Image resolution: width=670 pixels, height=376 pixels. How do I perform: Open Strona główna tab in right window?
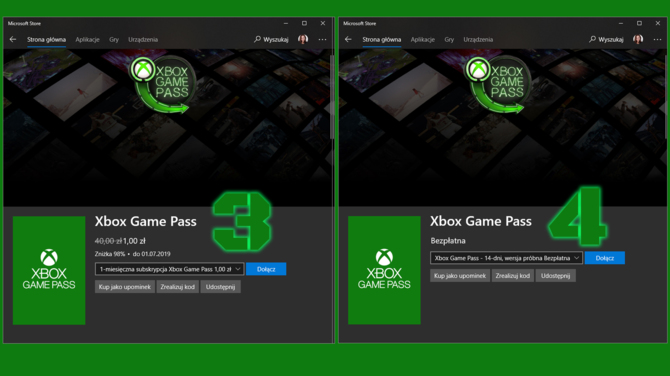click(x=382, y=39)
